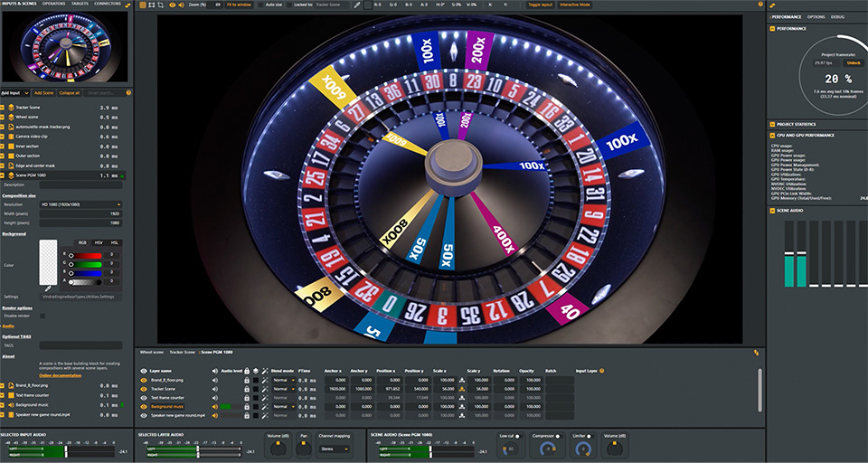Screen dimensions: 868x463
Task: Click the eyedropper below the background color swatch
Action: (x=47, y=288)
